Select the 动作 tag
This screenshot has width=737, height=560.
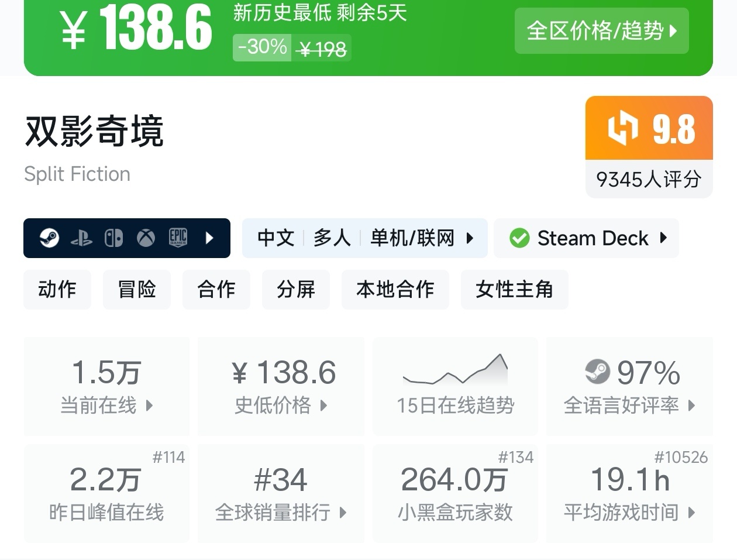click(x=57, y=289)
